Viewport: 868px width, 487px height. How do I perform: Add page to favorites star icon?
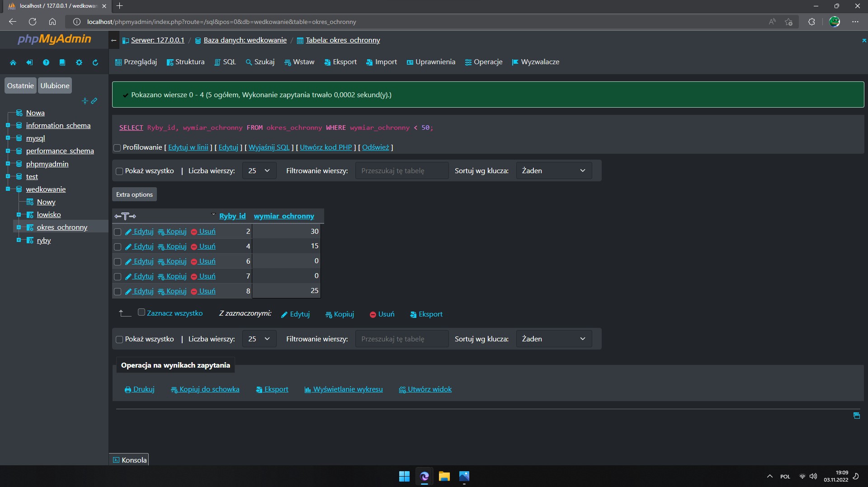[x=789, y=22]
